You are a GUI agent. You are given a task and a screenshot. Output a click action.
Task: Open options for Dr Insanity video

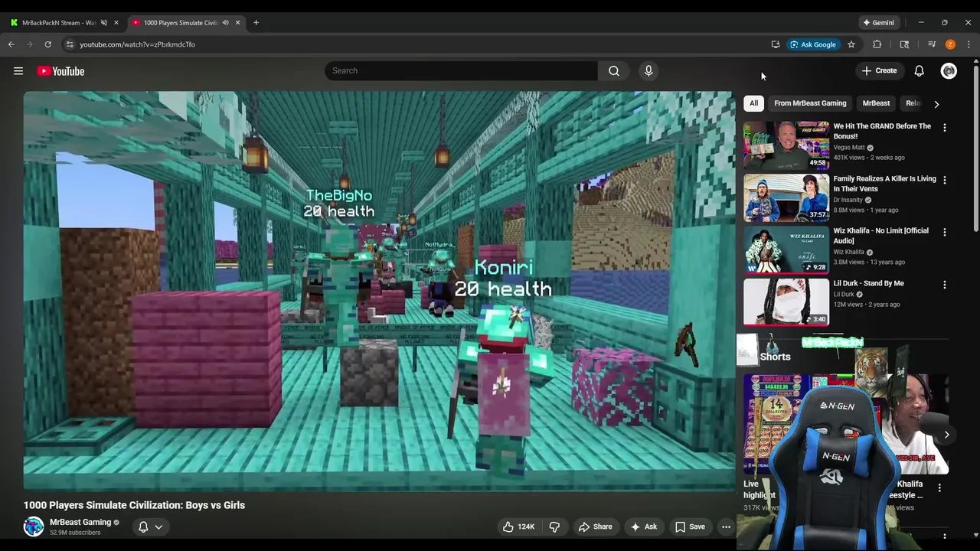945,180
